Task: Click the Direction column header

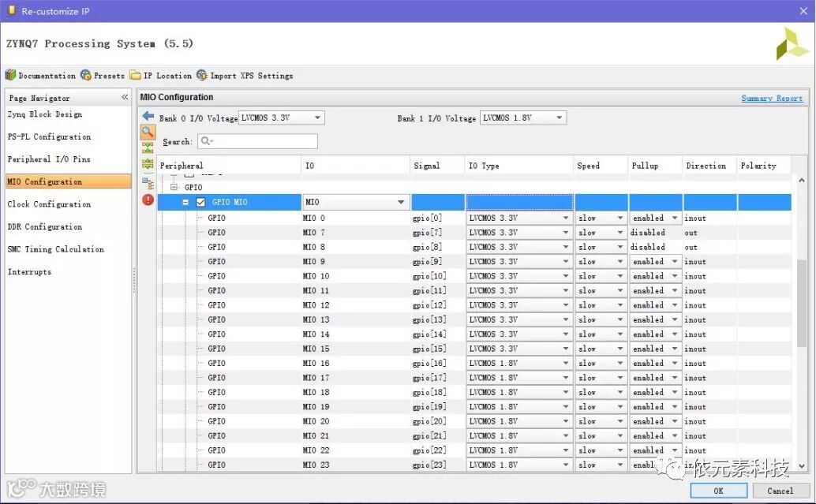Action: [x=709, y=166]
